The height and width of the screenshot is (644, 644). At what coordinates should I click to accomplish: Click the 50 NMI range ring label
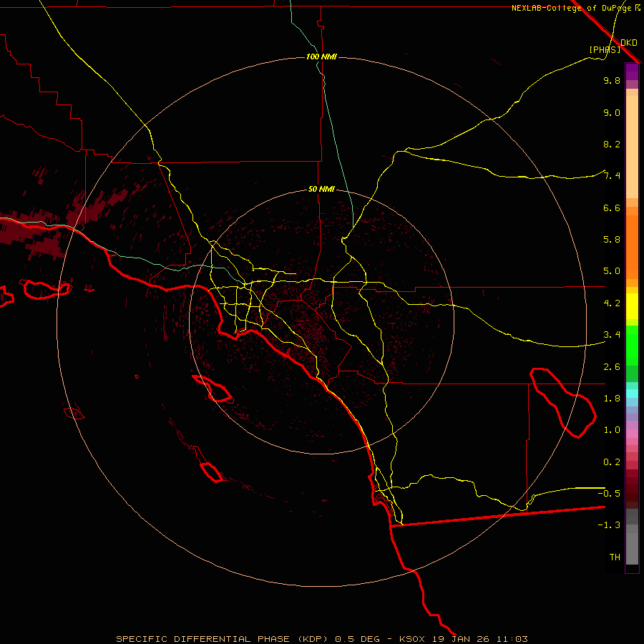click(321, 189)
